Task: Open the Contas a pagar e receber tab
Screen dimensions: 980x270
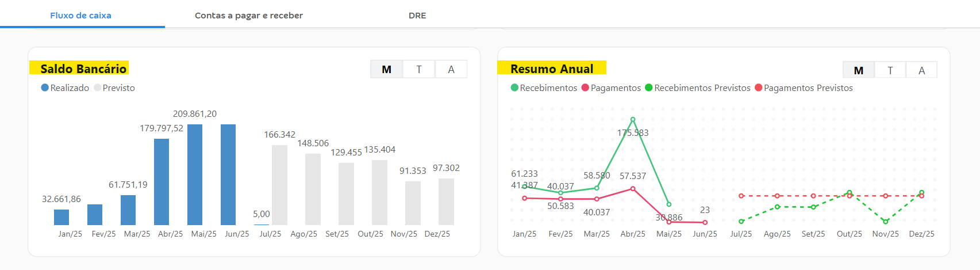Action: click(x=248, y=16)
